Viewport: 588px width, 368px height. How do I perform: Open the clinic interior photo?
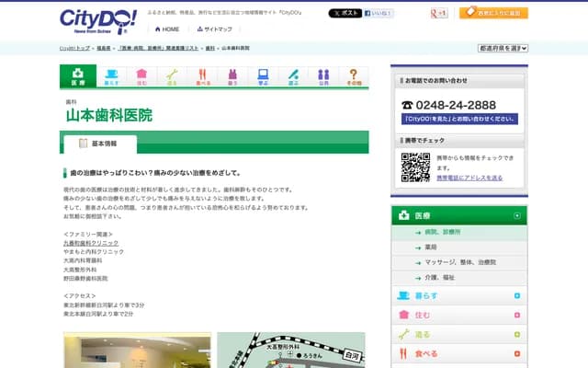[137, 350]
